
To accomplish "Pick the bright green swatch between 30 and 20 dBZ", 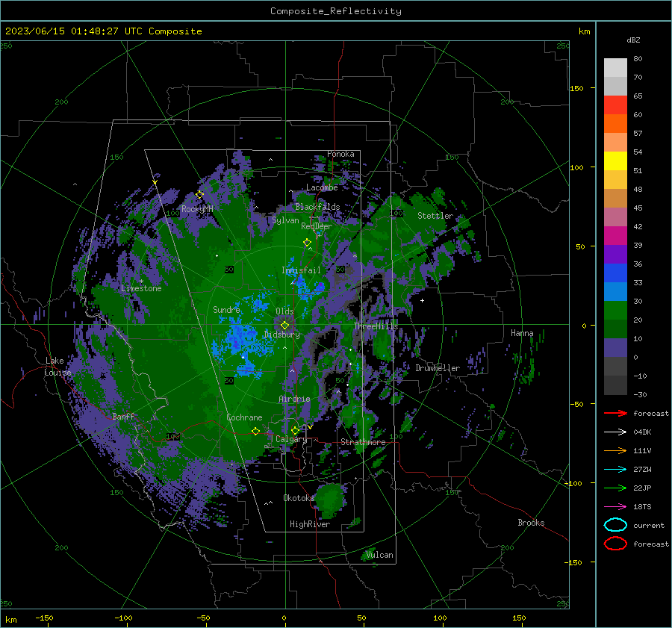I will pyautogui.click(x=615, y=311).
